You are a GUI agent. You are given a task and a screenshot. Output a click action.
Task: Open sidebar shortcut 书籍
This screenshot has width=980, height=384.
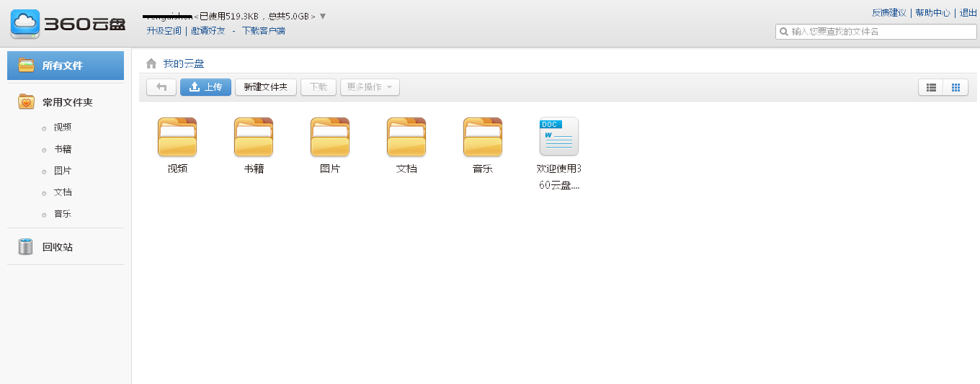pos(63,149)
